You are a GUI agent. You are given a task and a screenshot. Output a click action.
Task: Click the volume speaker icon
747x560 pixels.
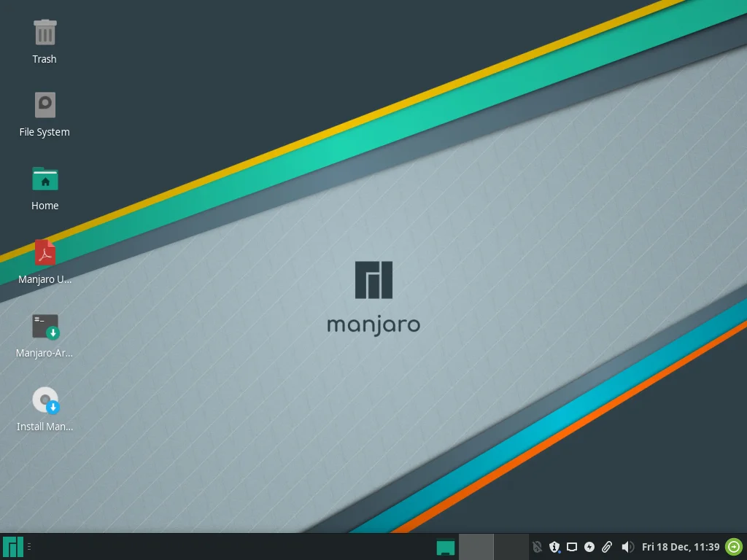point(628,547)
